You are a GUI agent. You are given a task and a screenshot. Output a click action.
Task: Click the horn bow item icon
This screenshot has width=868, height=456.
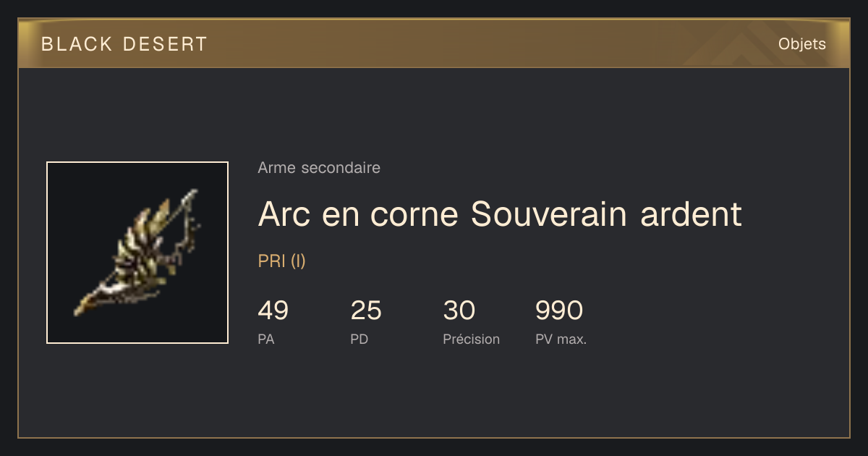tap(137, 253)
